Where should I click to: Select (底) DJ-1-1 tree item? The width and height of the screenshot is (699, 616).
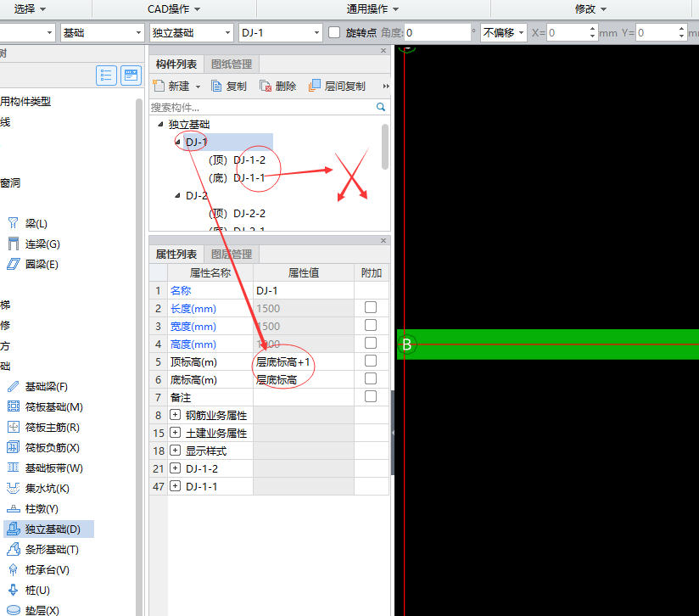point(237,178)
